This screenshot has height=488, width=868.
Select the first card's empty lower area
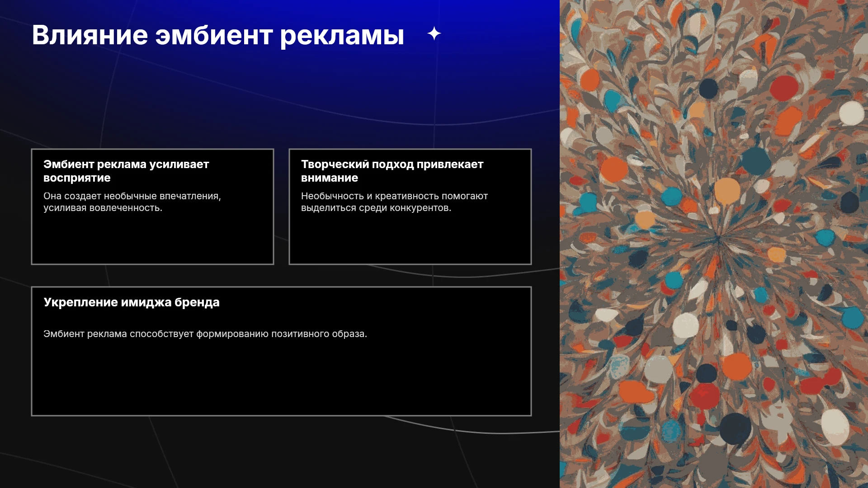(152, 239)
